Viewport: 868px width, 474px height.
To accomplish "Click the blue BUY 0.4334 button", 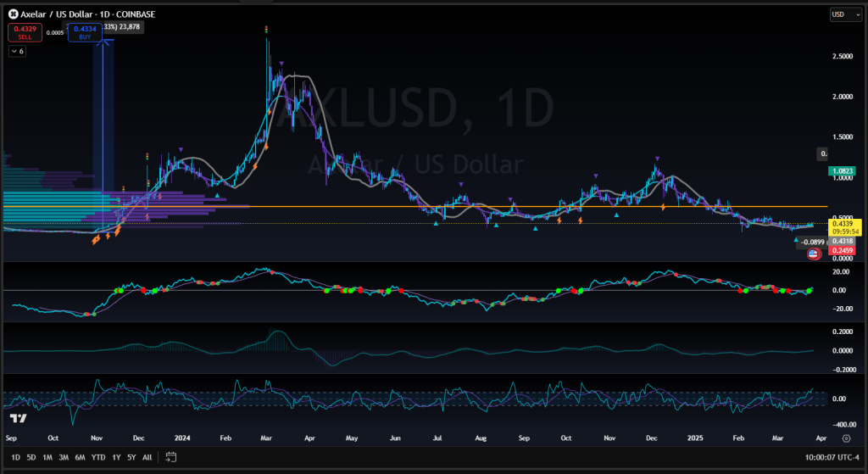I will click(x=85, y=32).
